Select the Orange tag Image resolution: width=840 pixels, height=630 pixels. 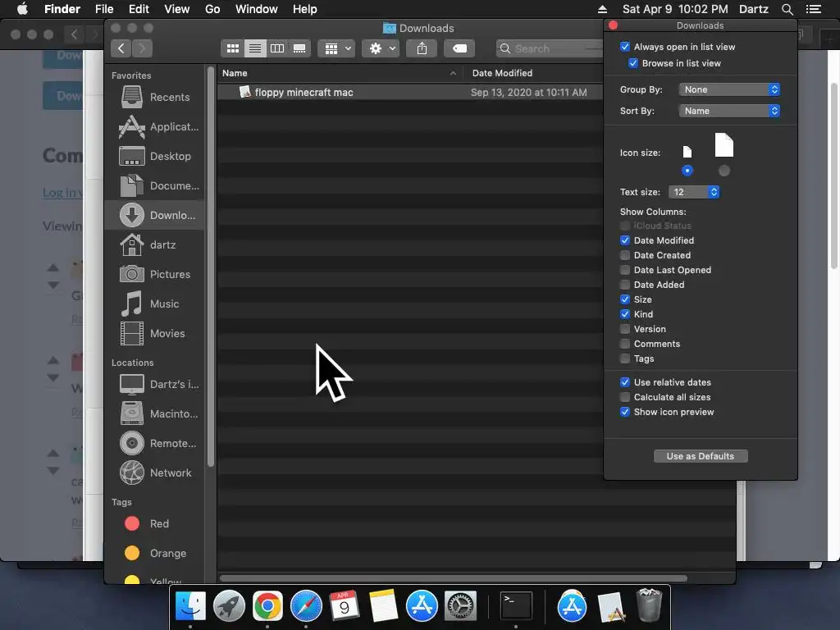(155, 553)
